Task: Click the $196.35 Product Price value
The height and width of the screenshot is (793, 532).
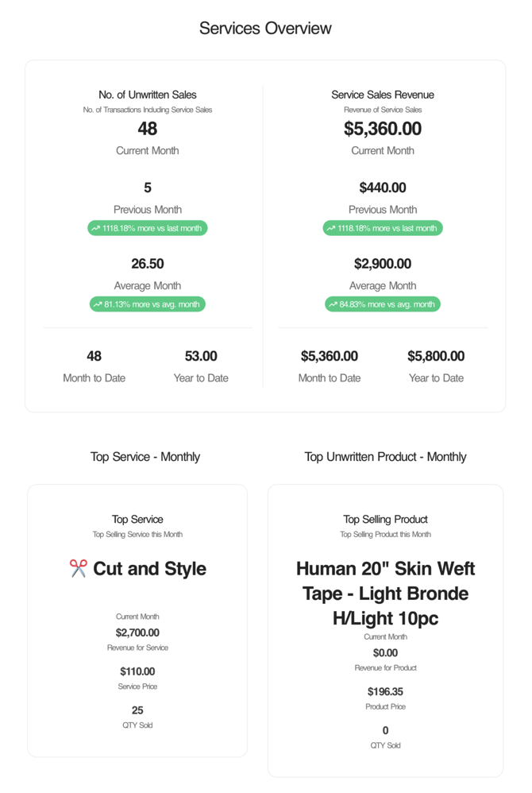Action: point(385,692)
